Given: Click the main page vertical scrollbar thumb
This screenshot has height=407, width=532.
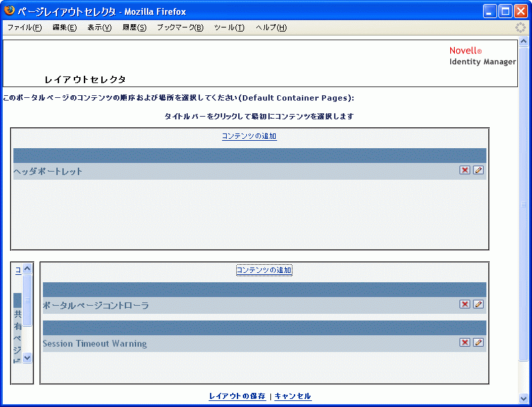Looking at the screenshot, I should click(x=523, y=204).
